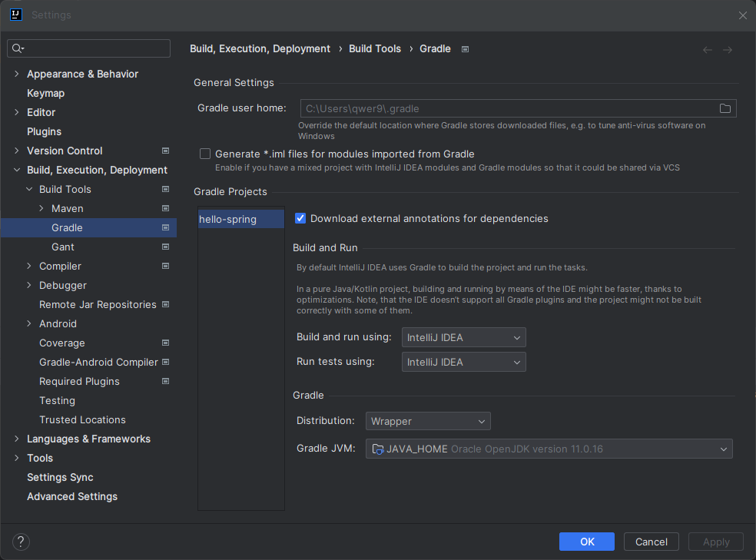Screen dimensions: 756x560
Task: Click project icon beside Gradle-Android Compiler
Action: click(x=165, y=362)
